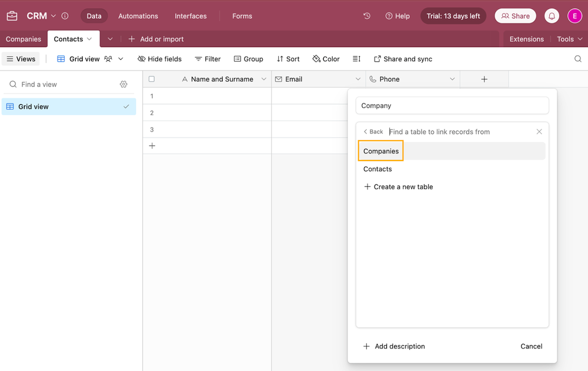The height and width of the screenshot is (371, 588).
Task: Open the Color options
Action: [326, 59]
